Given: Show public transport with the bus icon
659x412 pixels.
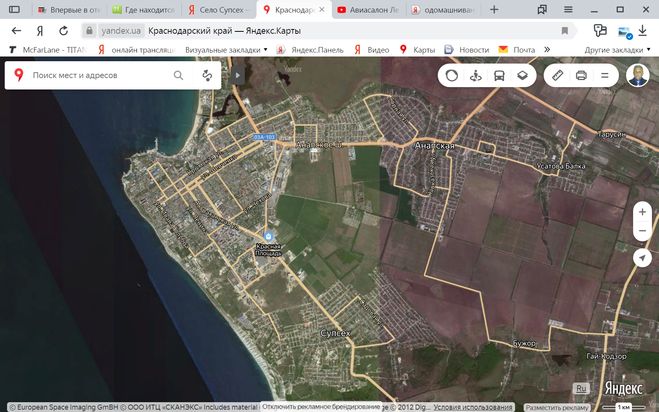Looking at the screenshot, I should coord(498,75).
